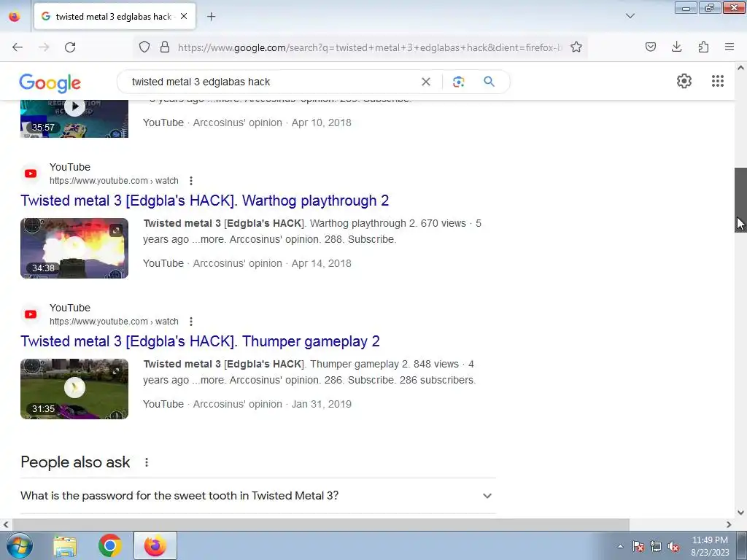The width and height of the screenshot is (747, 560).
Task: Click the twisted metal 3 edglabas tab
Action: pyautogui.click(x=115, y=17)
